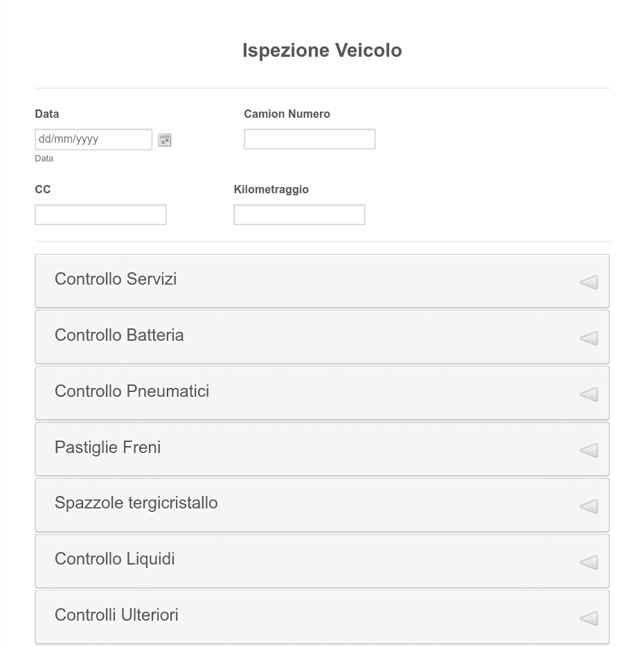Click the Kilometraggio input box
The image size is (644, 647).
(300, 215)
